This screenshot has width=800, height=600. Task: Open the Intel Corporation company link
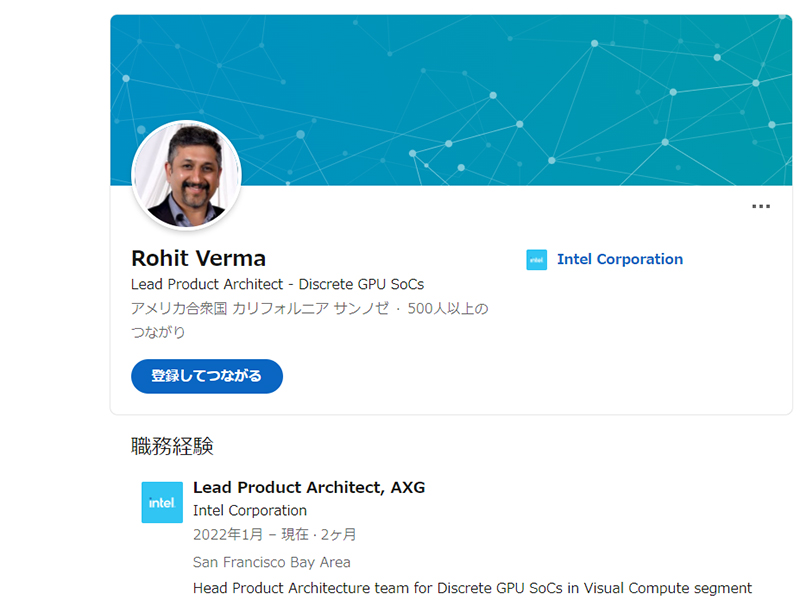pos(619,259)
